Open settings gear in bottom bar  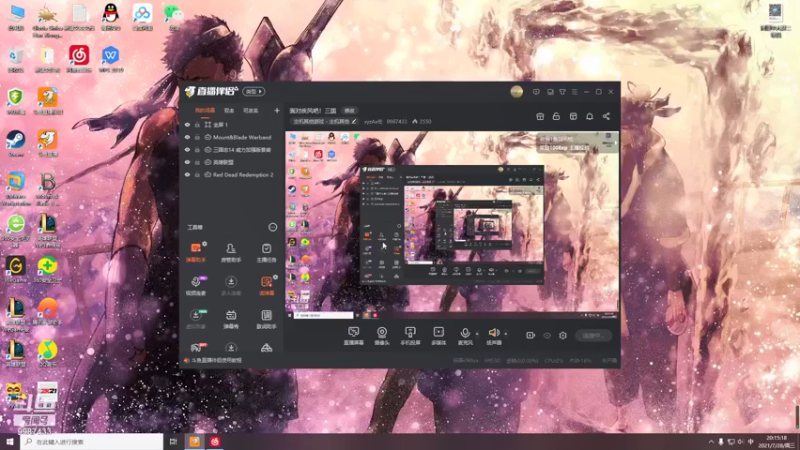[x=563, y=335]
